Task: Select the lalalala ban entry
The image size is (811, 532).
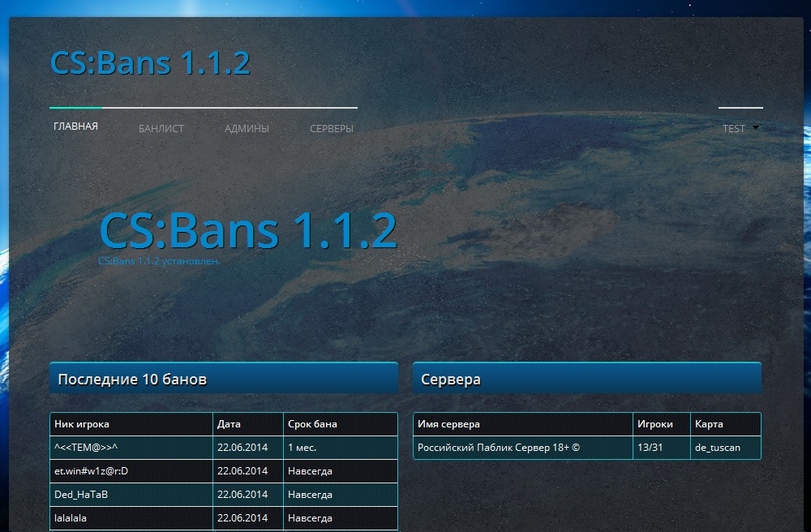Action: pyautogui.click(x=224, y=518)
